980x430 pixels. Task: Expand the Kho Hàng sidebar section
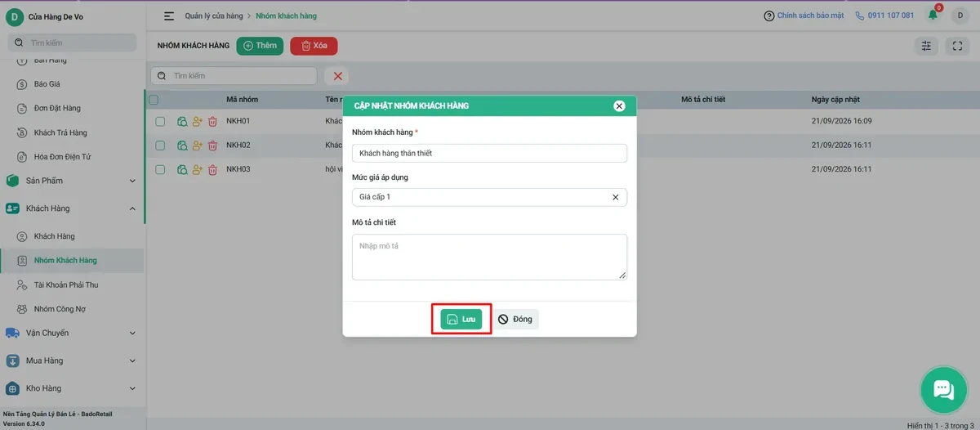coord(72,388)
